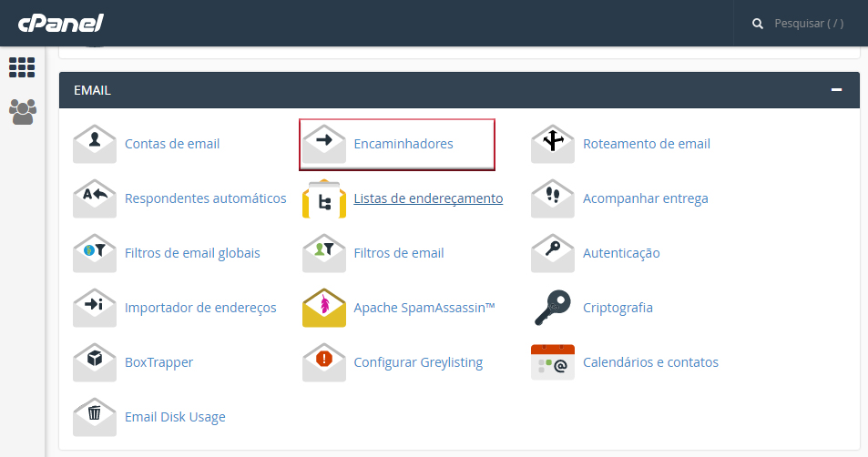Open Respondentes automáticos icon
Image resolution: width=868 pixels, height=457 pixels.
[x=95, y=198]
